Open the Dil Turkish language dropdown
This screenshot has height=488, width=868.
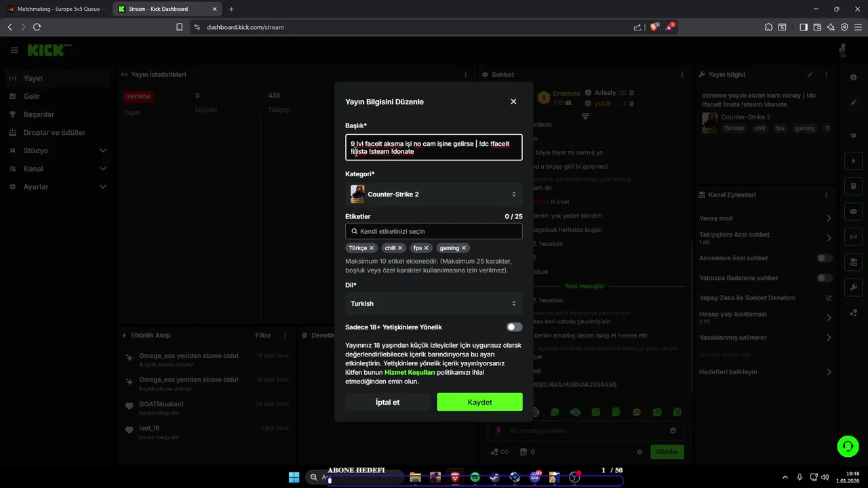tap(434, 304)
